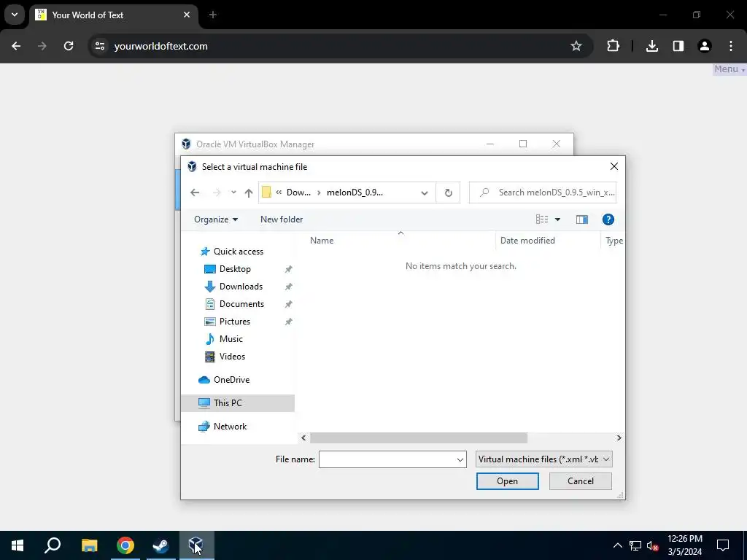
Task: Click the pin icon beside Pictures
Action: (x=288, y=322)
